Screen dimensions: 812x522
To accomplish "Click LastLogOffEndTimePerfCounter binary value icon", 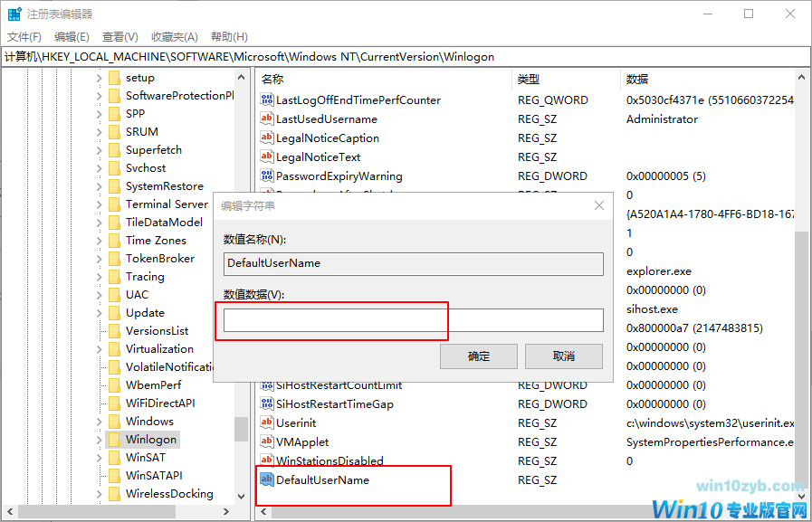I will (267, 100).
